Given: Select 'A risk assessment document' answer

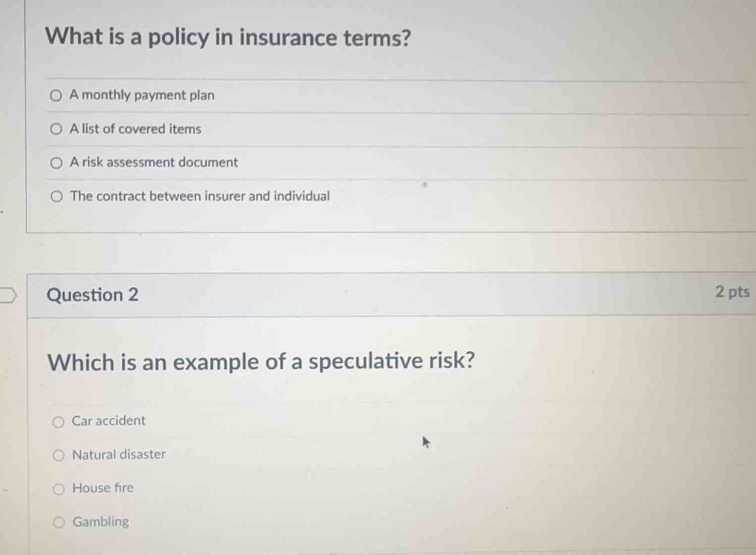Looking at the screenshot, I should (x=56, y=163).
